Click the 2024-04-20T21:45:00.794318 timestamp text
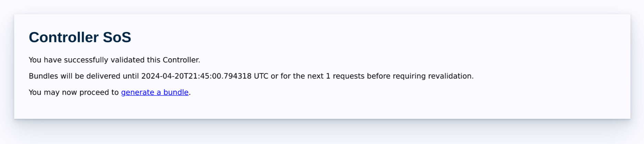 (x=196, y=76)
